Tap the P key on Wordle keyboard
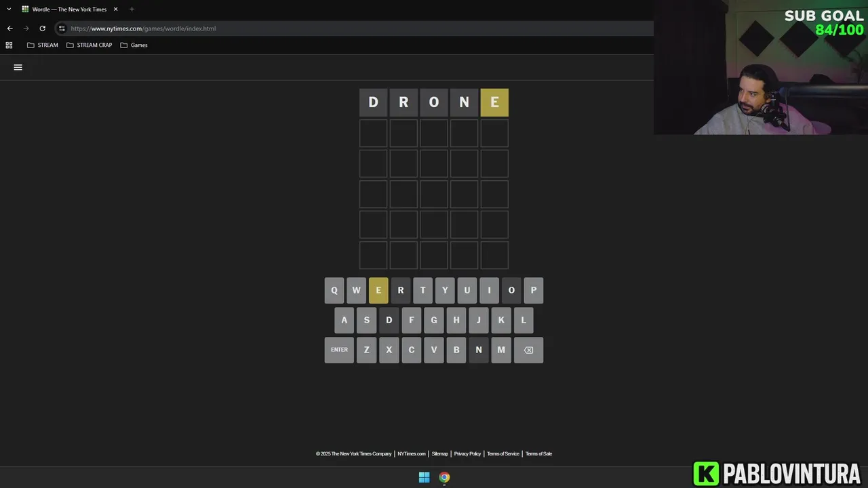This screenshot has height=488, width=868. [533, 290]
